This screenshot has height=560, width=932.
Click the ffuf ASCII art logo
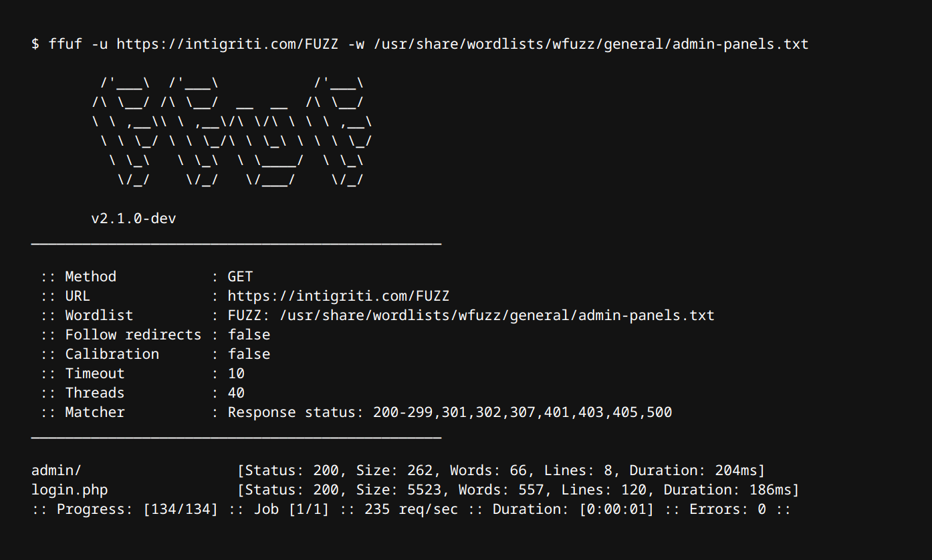point(231,132)
